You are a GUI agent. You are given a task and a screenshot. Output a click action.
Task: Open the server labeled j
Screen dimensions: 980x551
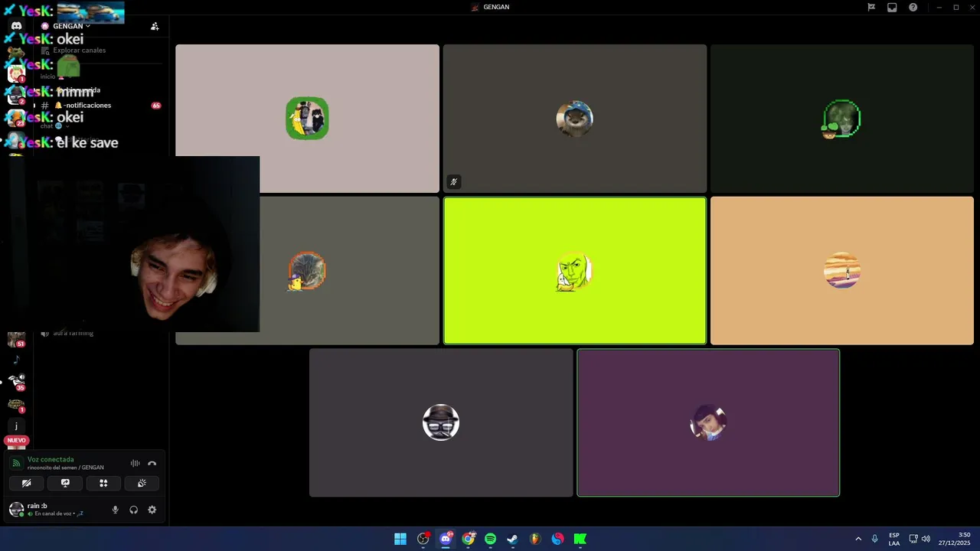tap(16, 426)
